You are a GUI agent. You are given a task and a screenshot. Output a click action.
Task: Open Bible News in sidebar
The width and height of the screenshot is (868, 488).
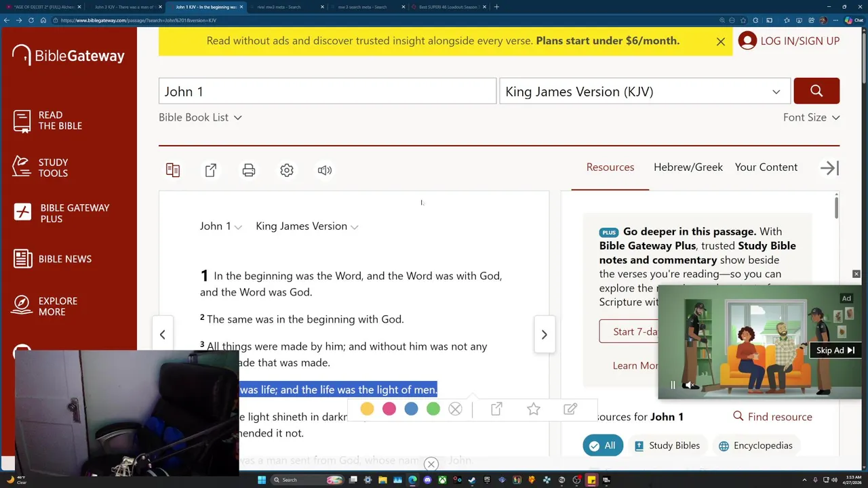52,259
